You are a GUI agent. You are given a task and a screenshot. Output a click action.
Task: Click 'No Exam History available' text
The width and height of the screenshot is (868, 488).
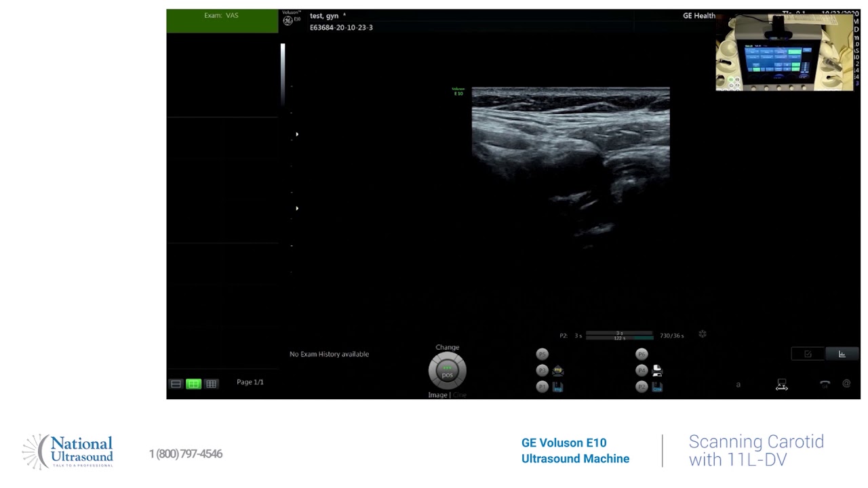pyautogui.click(x=330, y=354)
